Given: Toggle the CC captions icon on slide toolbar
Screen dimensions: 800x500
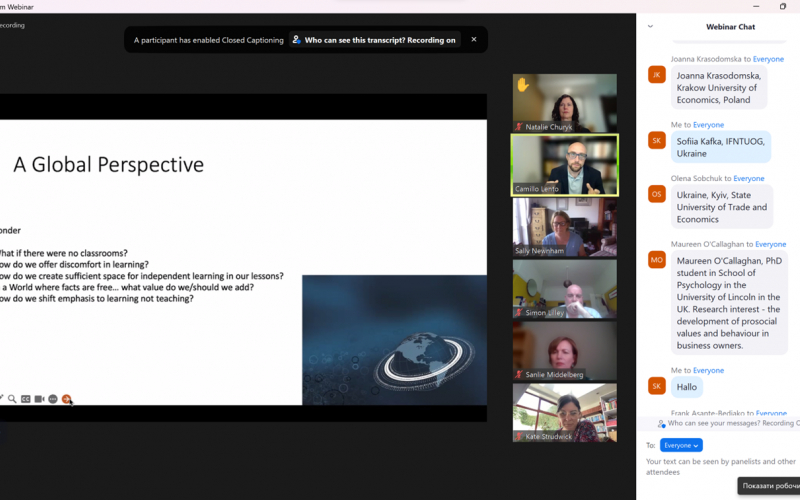Looking at the screenshot, I should click(x=26, y=399).
